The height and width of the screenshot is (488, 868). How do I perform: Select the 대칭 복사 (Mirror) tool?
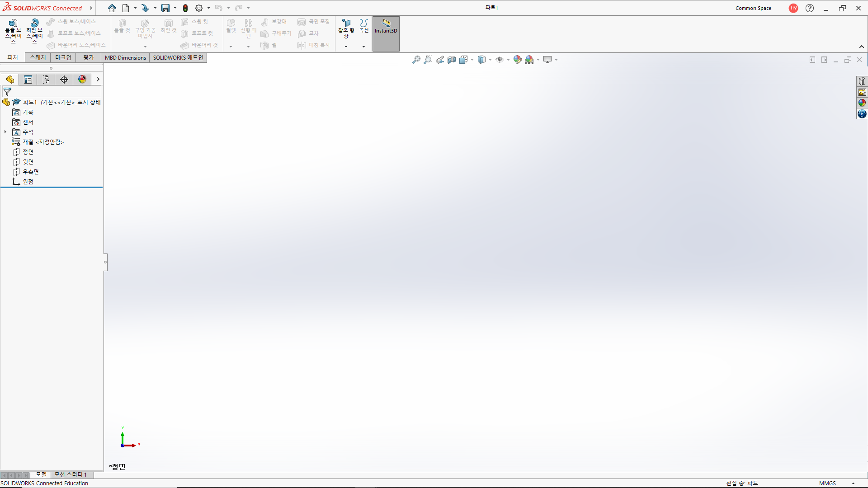coord(315,45)
